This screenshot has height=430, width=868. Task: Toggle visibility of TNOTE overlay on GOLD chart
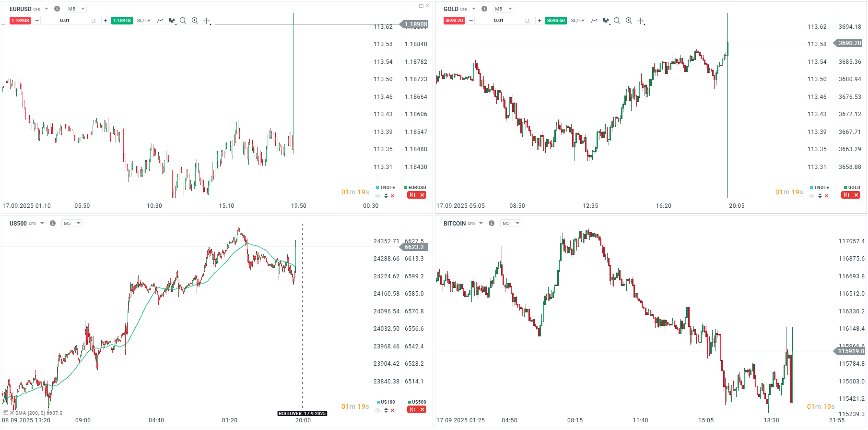tap(812, 196)
